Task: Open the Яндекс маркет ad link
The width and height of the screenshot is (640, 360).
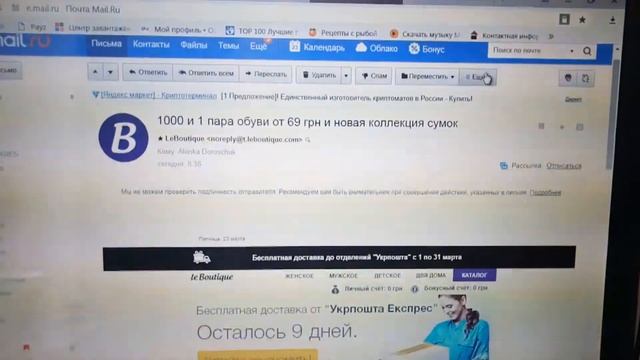Action: pos(159,95)
